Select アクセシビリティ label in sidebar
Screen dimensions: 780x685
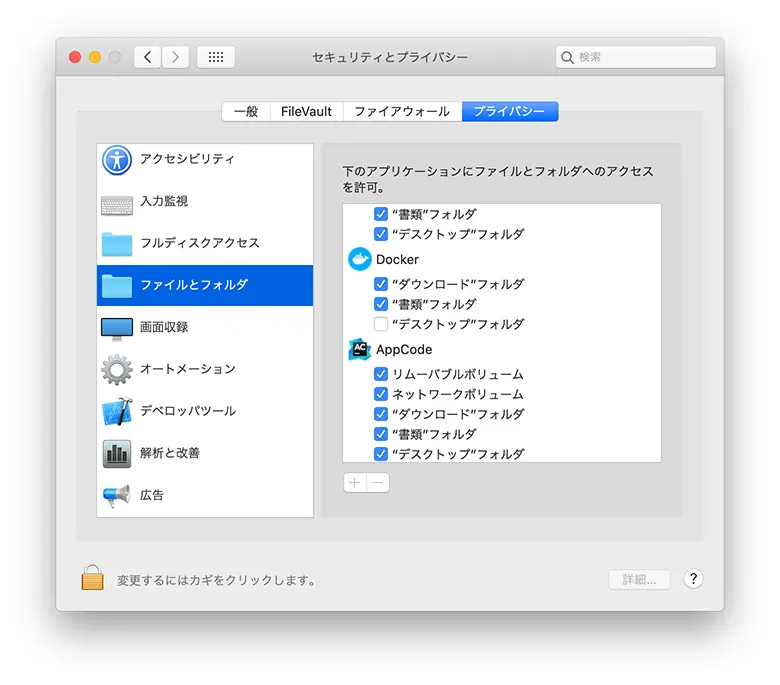(188, 159)
